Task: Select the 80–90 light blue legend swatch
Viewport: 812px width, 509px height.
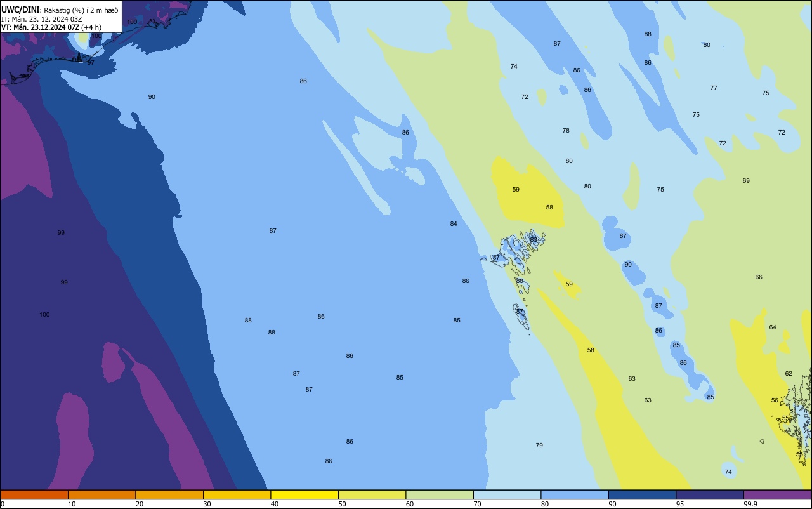Action: coord(575,494)
